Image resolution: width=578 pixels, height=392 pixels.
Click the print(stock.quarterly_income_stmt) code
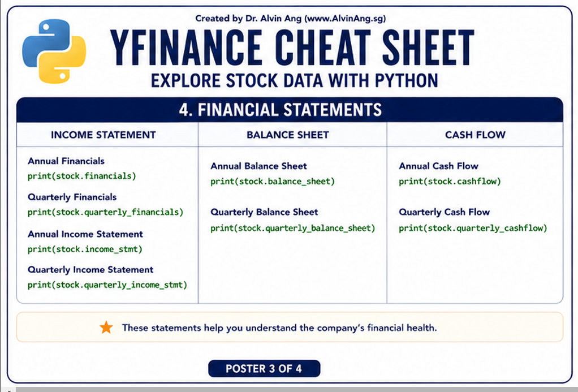tap(107, 285)
